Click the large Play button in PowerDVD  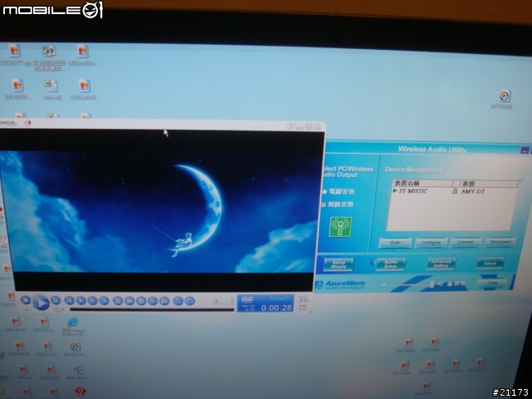coord(41,303)
